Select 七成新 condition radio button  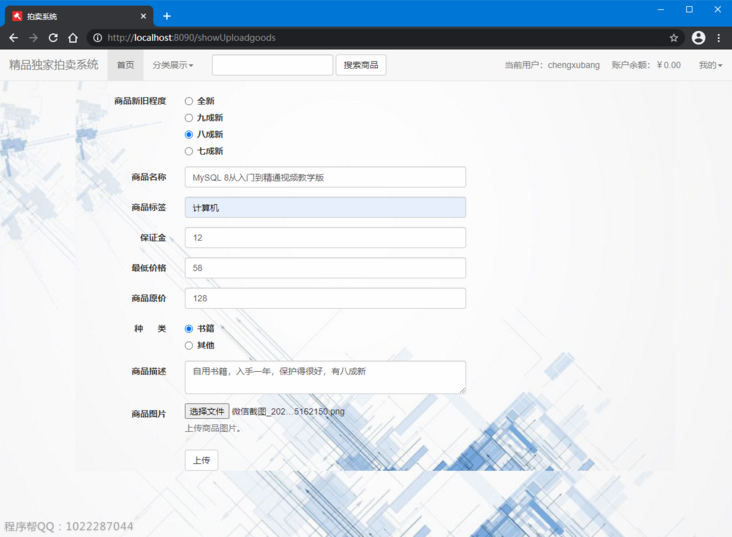pos(189,151)
